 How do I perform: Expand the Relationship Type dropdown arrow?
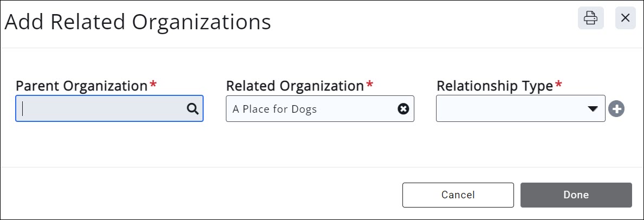(593, 109)
